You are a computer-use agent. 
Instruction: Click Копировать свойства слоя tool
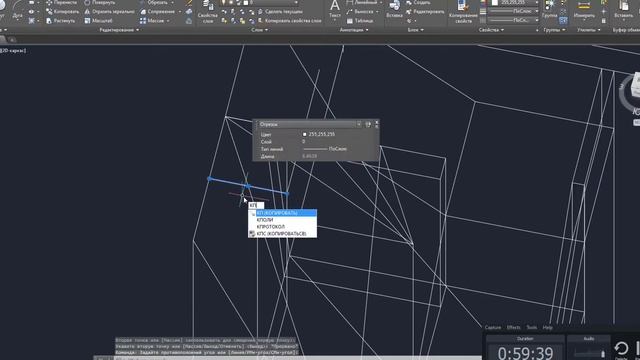[289, 20]
